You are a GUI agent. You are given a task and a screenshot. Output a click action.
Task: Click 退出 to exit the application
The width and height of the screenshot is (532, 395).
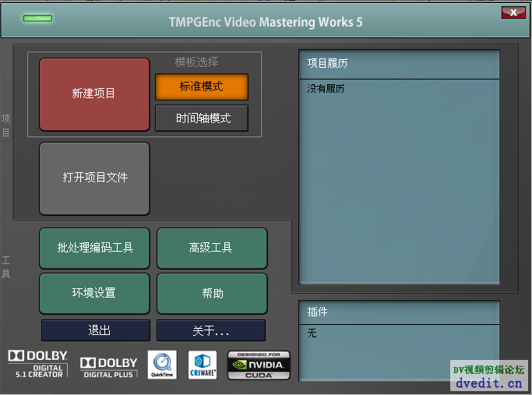(x=96, y=330)
